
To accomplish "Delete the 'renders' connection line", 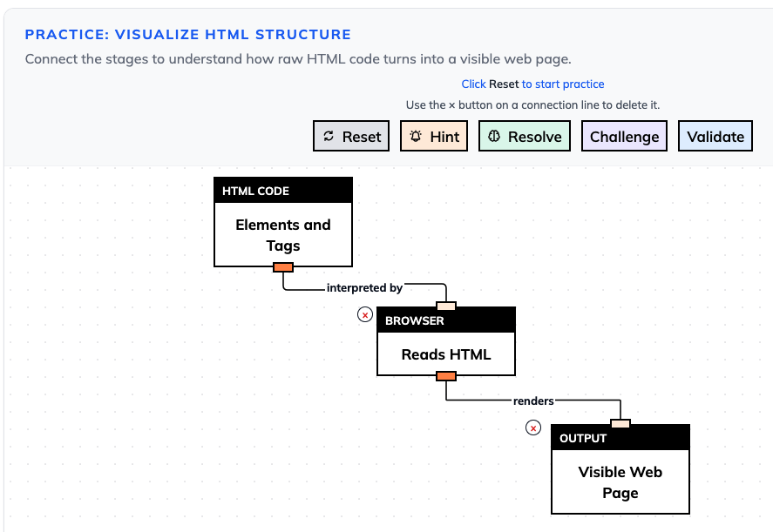I will pyautogui.click(x=533, y=428).
